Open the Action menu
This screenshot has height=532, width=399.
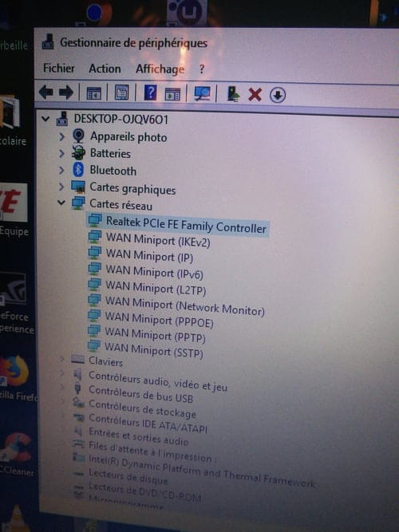point(105,69)
